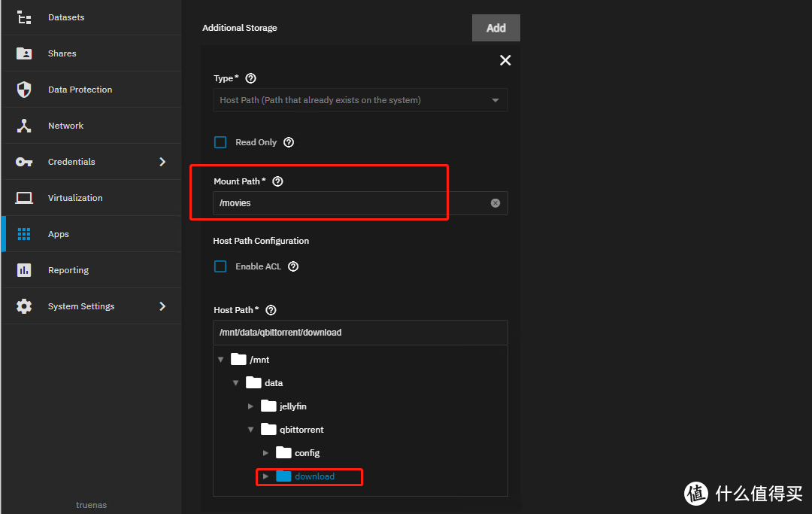
Task: Click the Host Path input field
Action: (360, 333)
